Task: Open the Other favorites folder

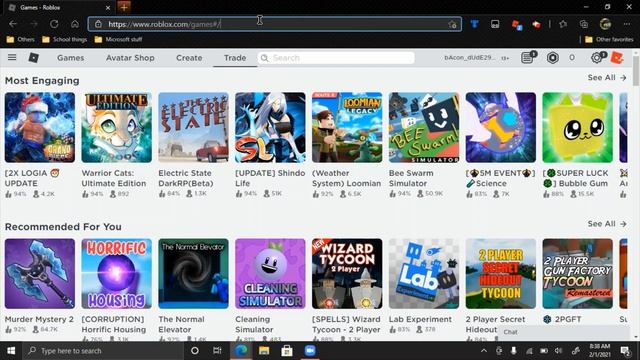Action: coord(609,40)
